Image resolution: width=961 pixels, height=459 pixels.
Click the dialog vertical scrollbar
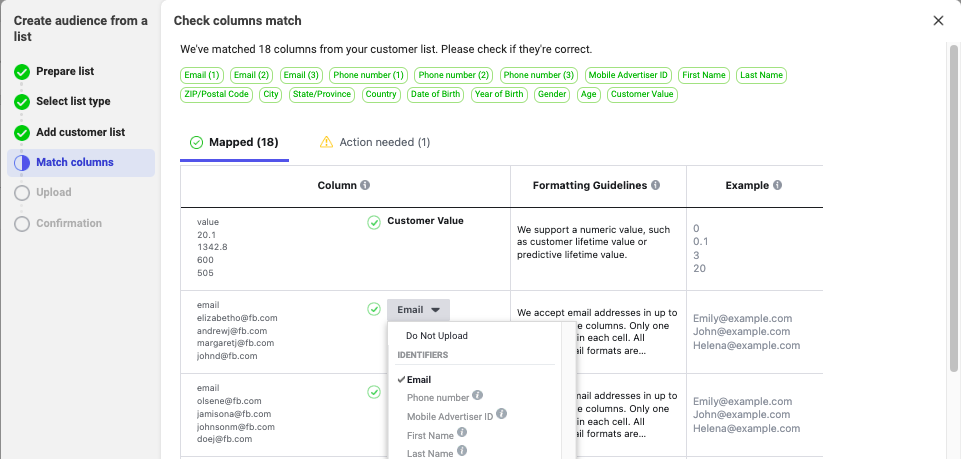point(953,200)
